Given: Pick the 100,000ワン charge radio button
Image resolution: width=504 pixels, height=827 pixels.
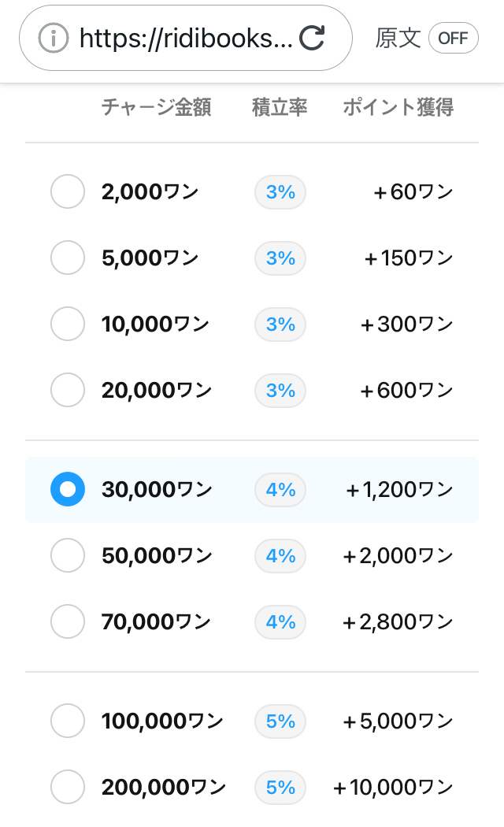Looking at the screenshot, I should tap(68, 721).
